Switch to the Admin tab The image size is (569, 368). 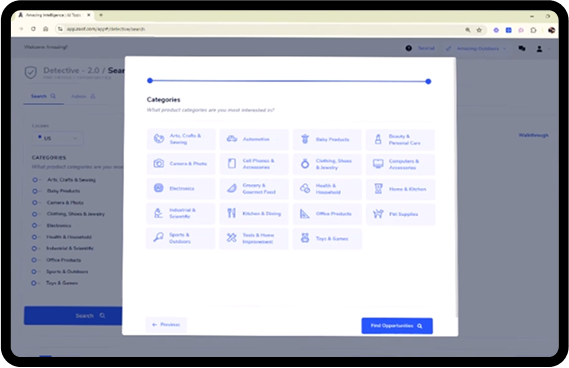pos(83,96)
